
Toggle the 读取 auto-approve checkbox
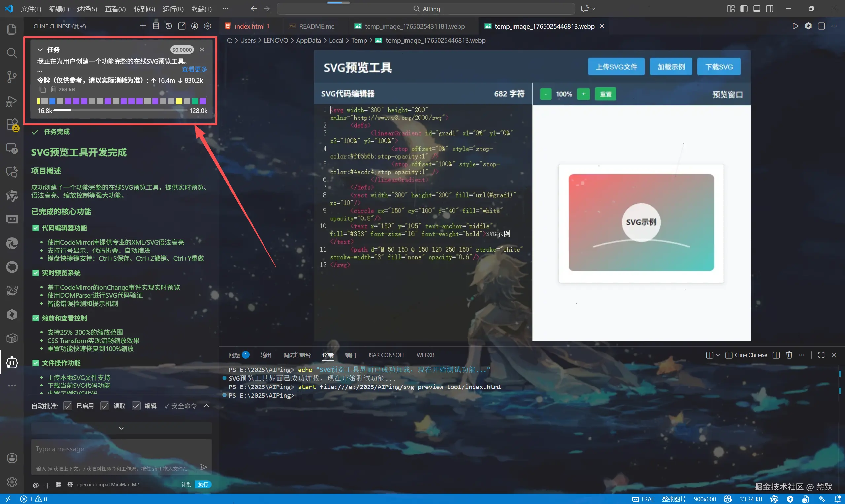pyautogui.click(x=105, y=406)
